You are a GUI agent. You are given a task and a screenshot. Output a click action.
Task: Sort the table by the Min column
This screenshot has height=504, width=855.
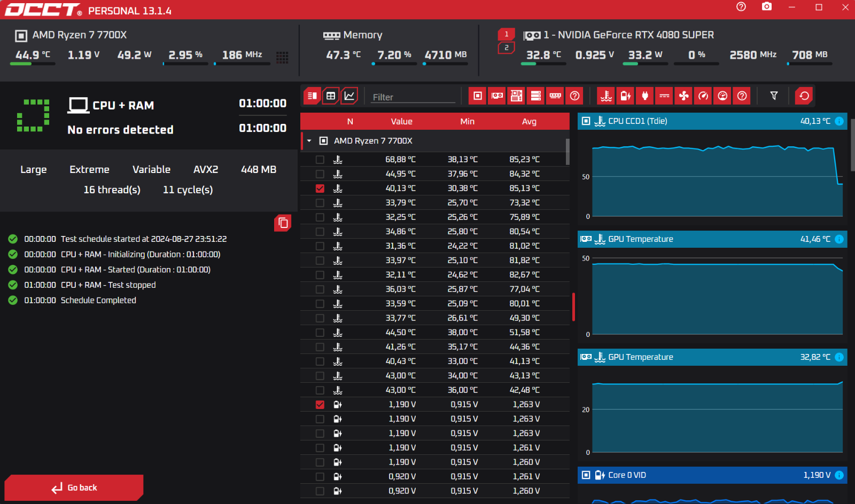pos(467,122)
